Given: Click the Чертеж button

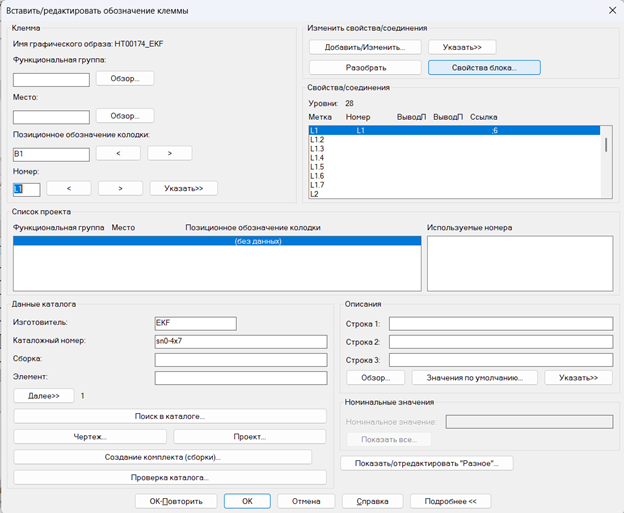Looking at the screenshot, I should click(90, 437).
